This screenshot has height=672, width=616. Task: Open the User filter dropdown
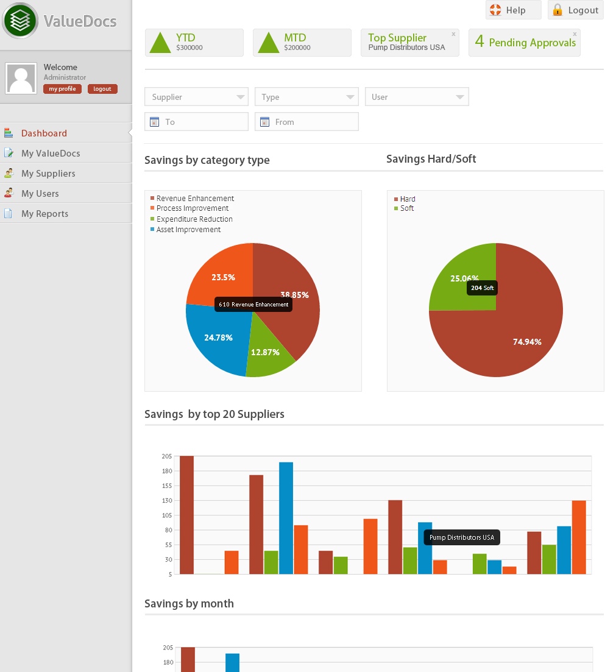(x=460, y=97)
